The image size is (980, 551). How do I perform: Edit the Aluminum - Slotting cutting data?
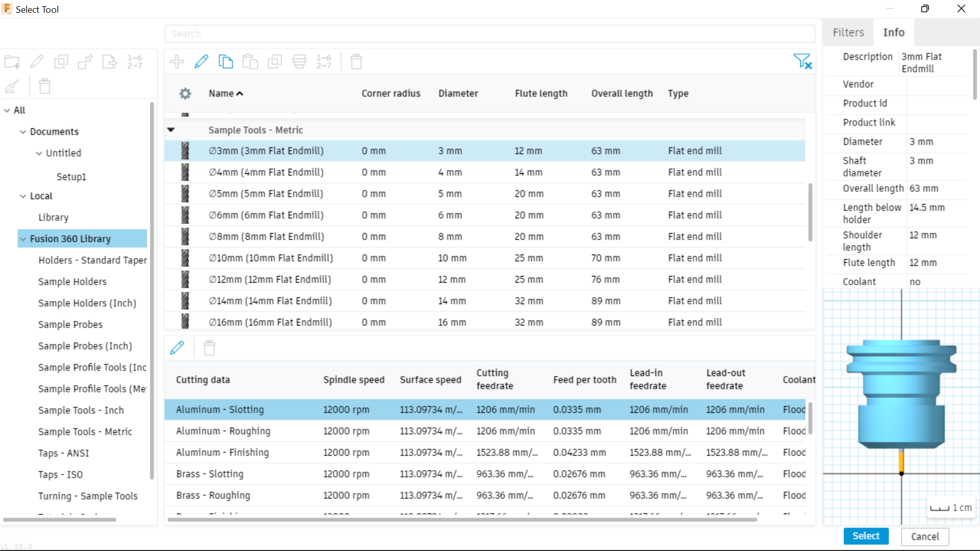pos(177,347)
